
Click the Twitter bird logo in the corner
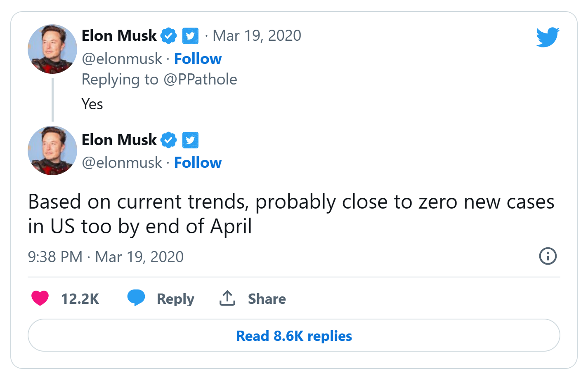548,37
